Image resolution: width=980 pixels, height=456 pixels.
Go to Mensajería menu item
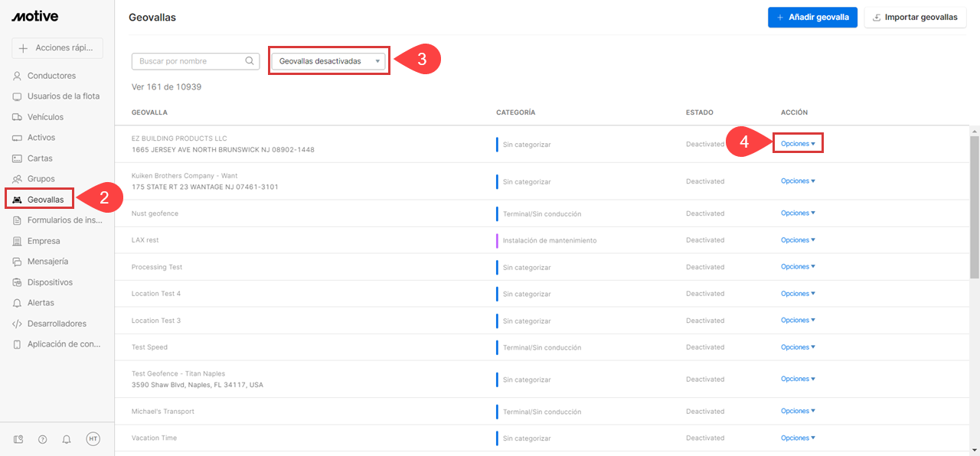tap(47, 262)
